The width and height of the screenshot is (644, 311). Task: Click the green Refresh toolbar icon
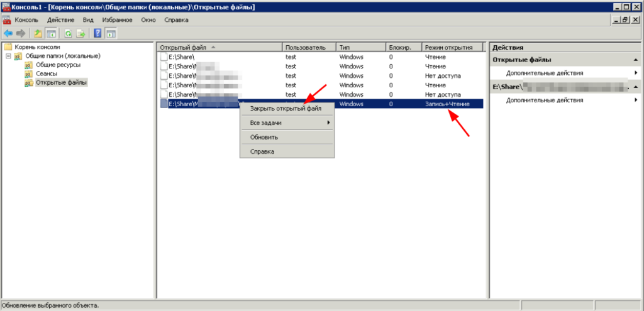[x=68, y=33]
